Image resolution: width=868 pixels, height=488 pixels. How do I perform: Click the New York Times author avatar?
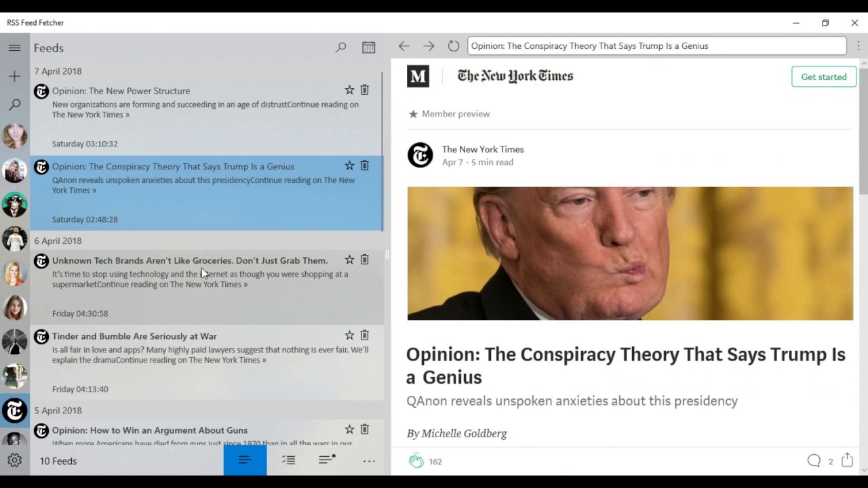tap(420, 155)
